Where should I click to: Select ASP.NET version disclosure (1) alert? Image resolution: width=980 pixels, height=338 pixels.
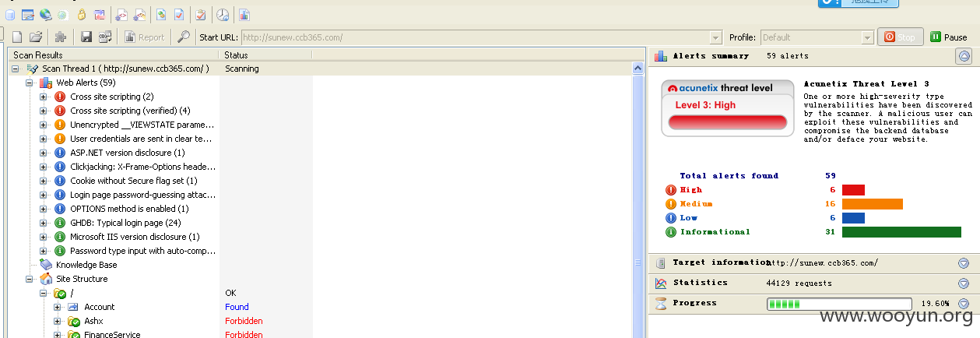coord(128,153)
